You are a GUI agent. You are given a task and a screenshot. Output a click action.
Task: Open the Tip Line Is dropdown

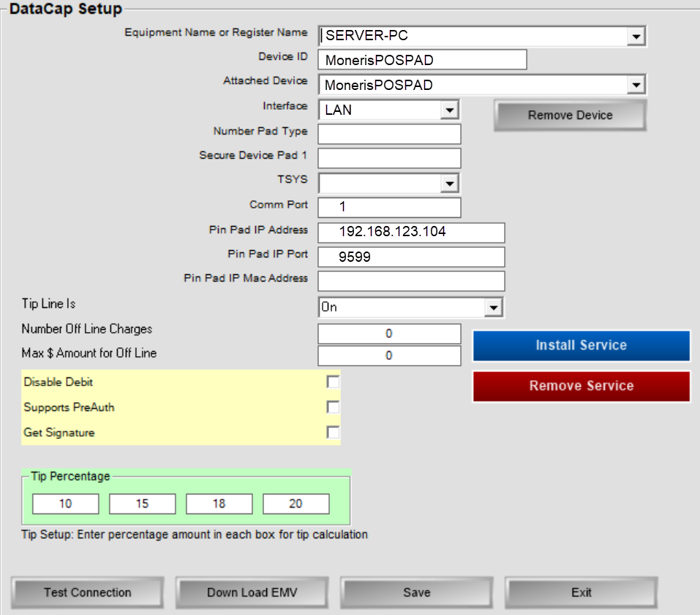(x=494, y=308)
